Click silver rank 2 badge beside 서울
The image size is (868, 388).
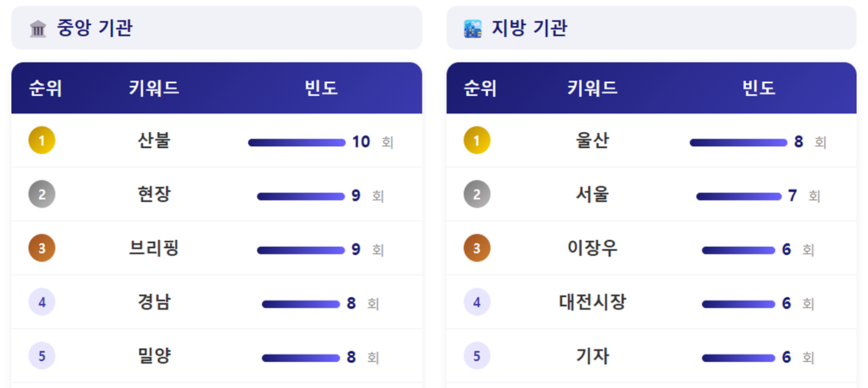(x=477, y=195)
